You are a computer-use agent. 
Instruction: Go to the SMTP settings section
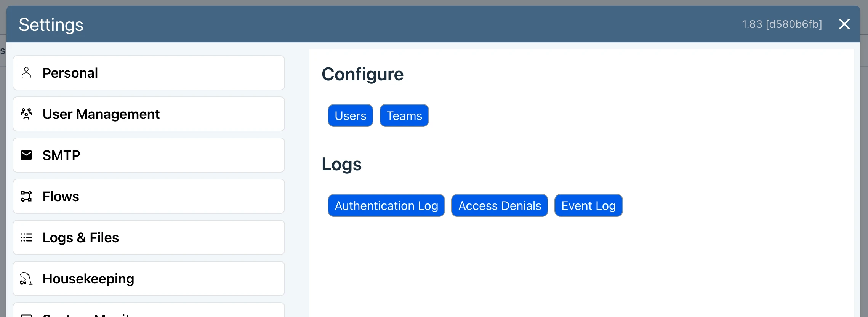(149, 155)
